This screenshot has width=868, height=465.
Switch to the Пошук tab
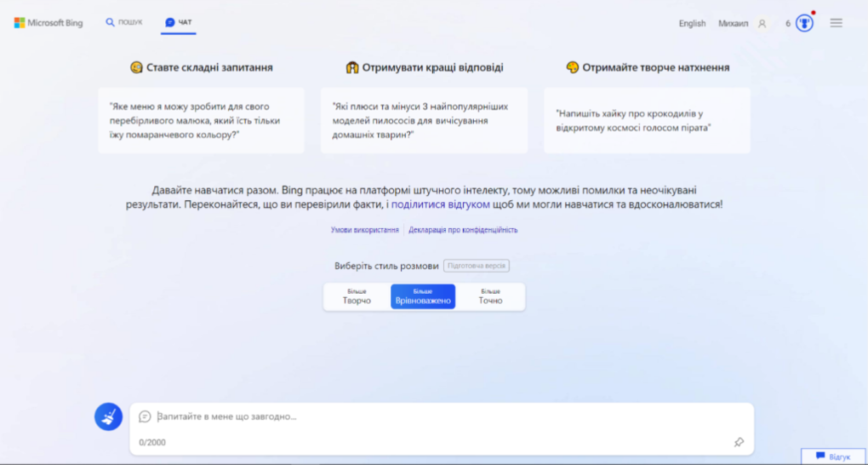coord(124,22)
